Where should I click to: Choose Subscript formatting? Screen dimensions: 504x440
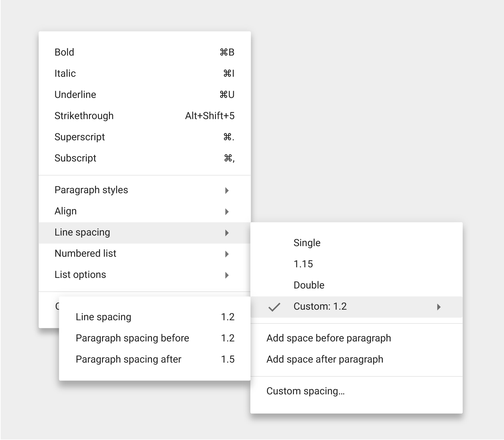[75, 158]
